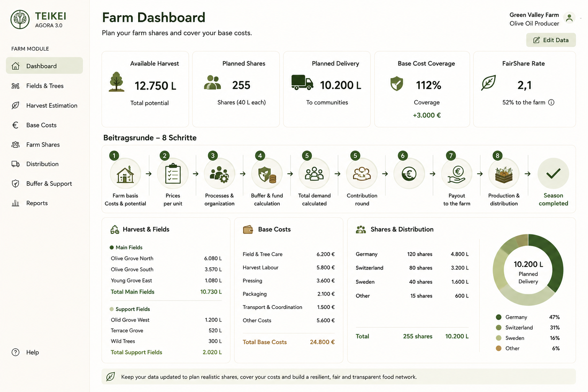Click the Total demand calculated step icon
This screenshot has height=392, width=588.
pyautogui.click(x=314, y=174)
